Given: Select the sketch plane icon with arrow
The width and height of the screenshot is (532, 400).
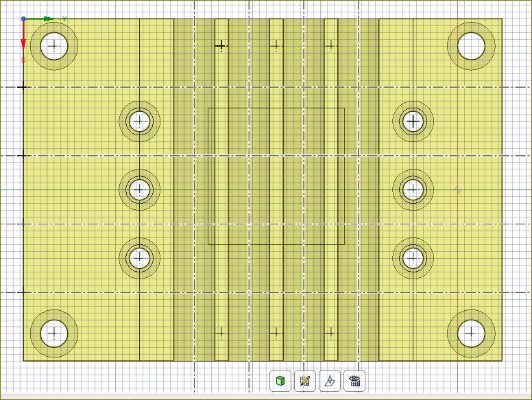Looking at the screenshot, I should tap(330, 381).
